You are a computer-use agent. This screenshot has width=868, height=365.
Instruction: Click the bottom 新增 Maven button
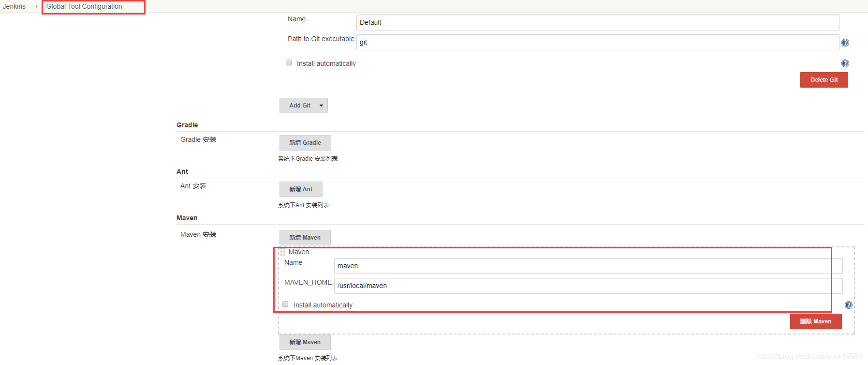tap(305, 342)
